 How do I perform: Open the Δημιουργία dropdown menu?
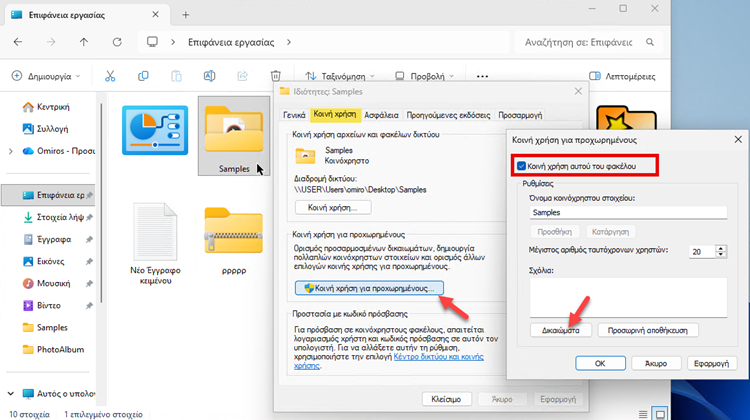coord(47,76)
